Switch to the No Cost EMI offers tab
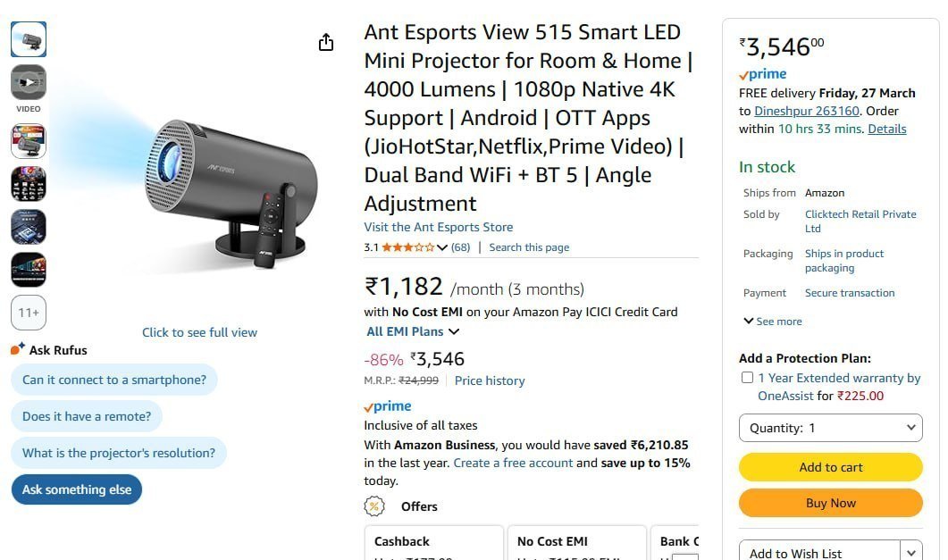Viewport: 948px width, 560px height. (576, 541)
